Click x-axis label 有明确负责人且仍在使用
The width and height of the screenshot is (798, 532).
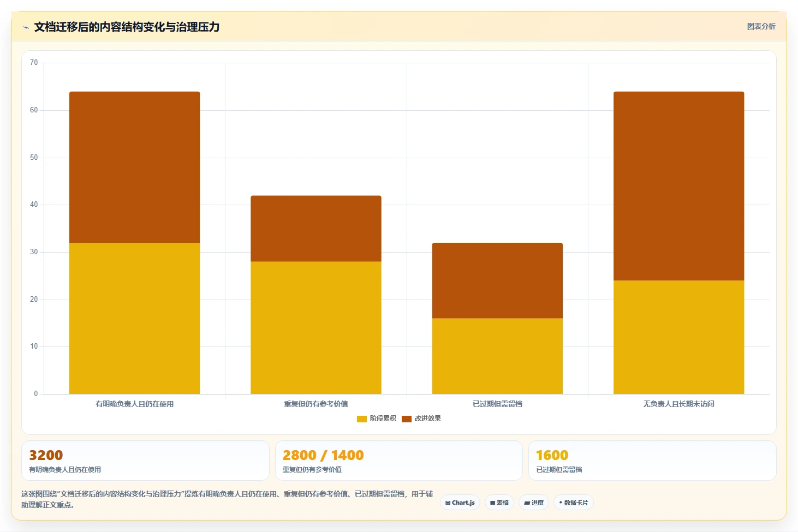(x=134, y=404)
